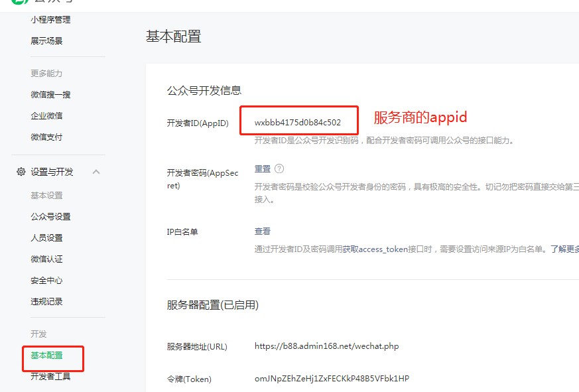Viewport: 579px width, 392px height.
Task: Open 安全中心 in the sidebar
Action: (46, 281)
